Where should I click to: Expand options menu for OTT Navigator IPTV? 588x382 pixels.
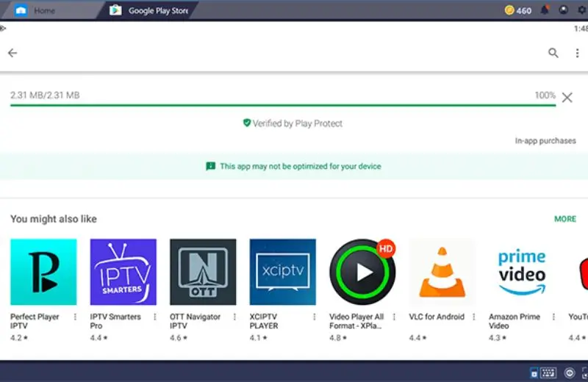(x=234, y=317)
